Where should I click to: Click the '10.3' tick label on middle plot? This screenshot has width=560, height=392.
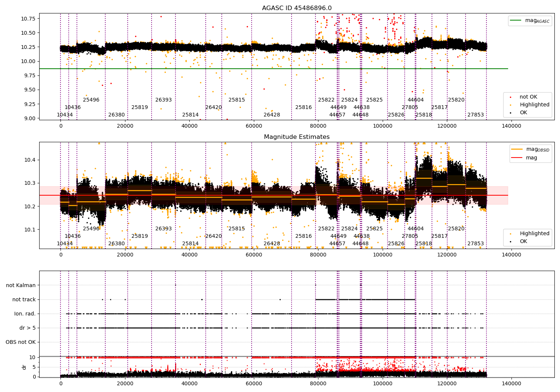coord(30,183)
